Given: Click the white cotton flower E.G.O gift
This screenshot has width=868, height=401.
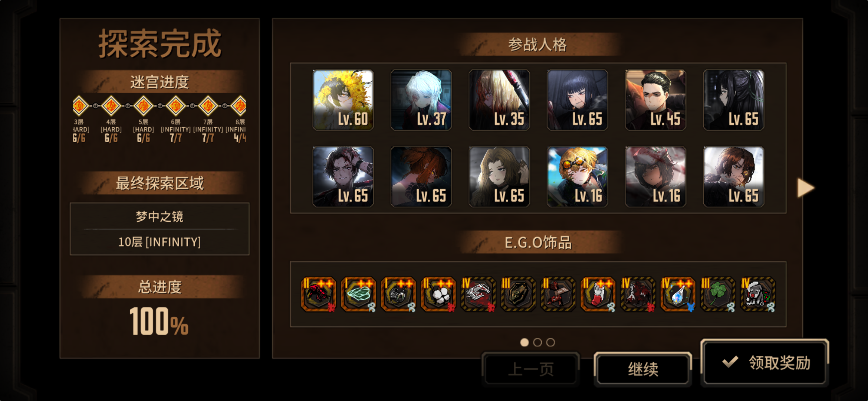Looking at the screenshot, I should coord(438,294).
